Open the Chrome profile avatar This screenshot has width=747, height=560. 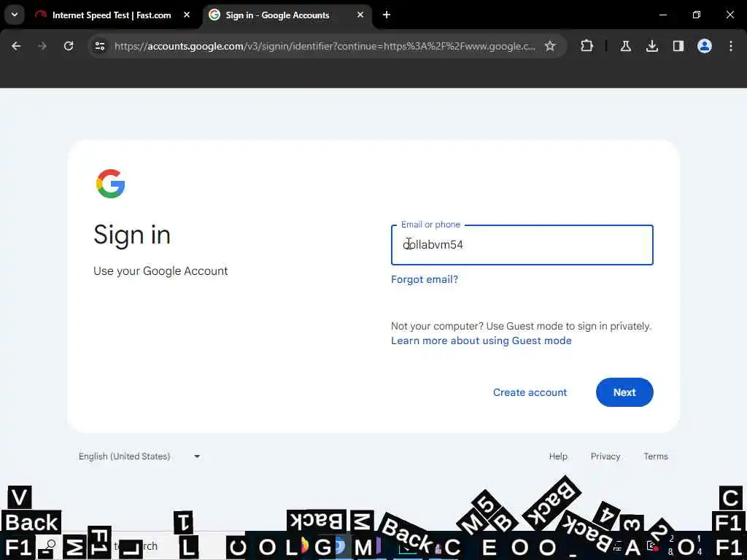pyautogui.click(x=704, y=46)
